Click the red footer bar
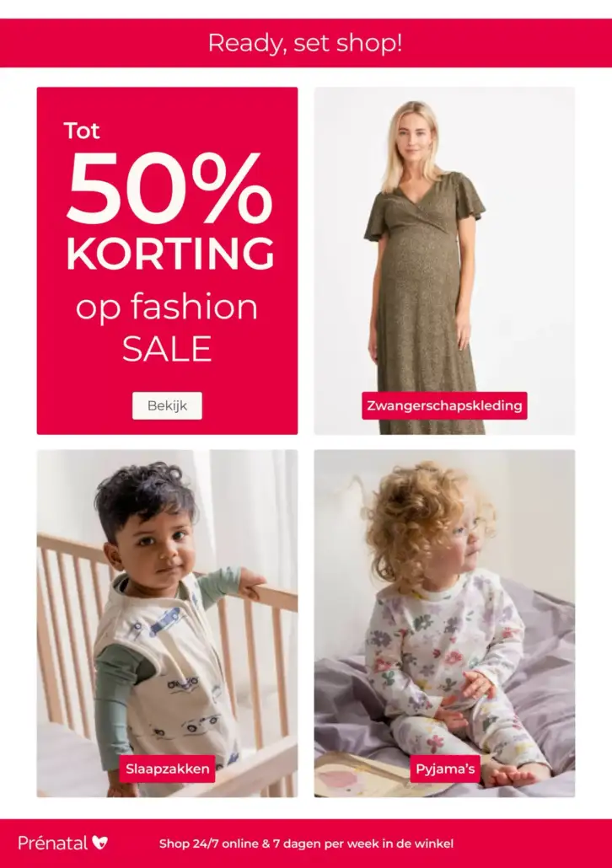The image size is (612, 868). (x=306, y=844)
